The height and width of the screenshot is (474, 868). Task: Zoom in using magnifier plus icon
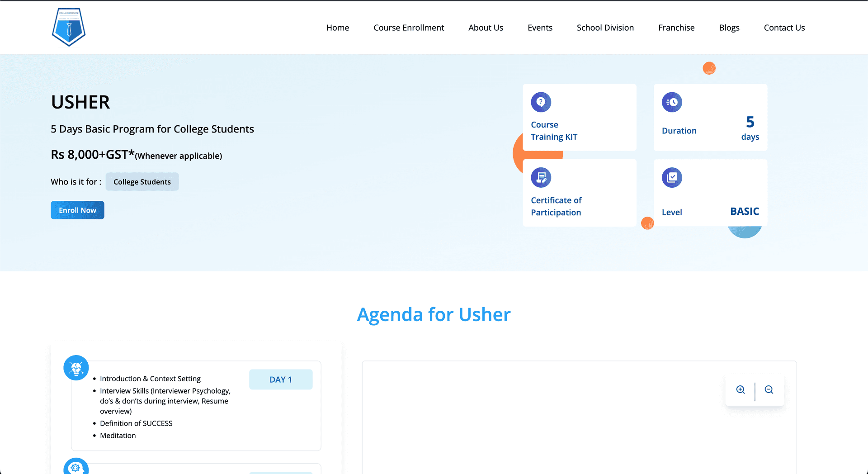tap(741, 390)
